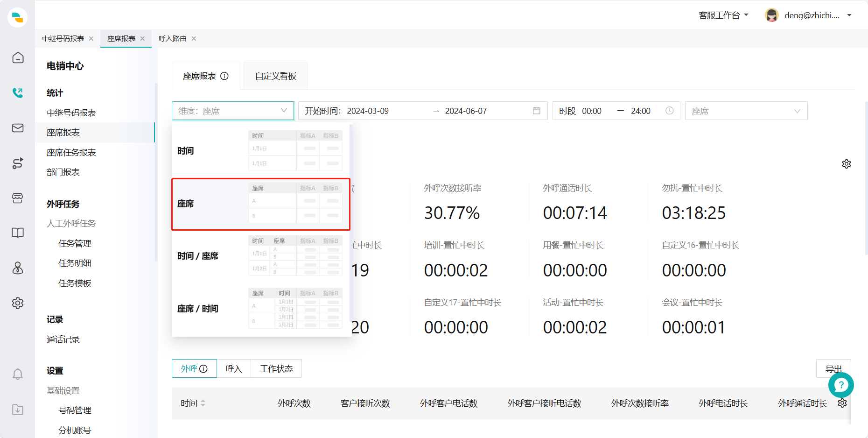Switch to the 呼入路由 page tab

pos(173,39)
